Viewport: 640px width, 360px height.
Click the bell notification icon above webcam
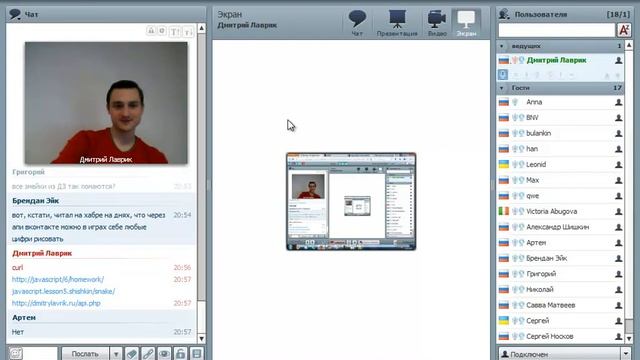pyautogui.click(x=151, y=31)
